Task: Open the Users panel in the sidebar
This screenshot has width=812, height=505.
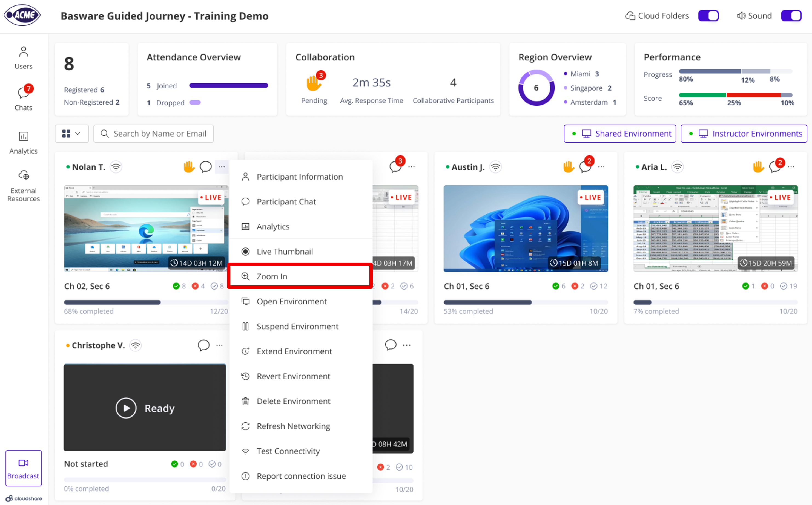Action: pyautogui.click(x=23, y=57)
